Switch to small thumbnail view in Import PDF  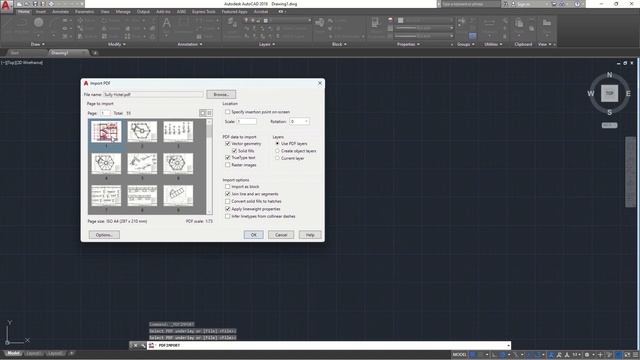point(209,113)
